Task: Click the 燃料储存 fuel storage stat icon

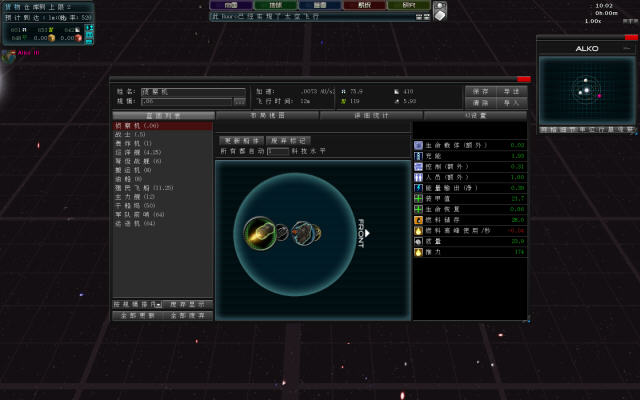Action: coord(418,219)
